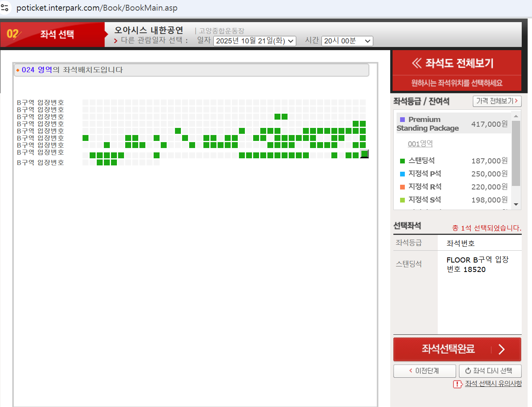Click 좌석선택완료 button
This screenshot has width=532, height=407.
[457, 349]
